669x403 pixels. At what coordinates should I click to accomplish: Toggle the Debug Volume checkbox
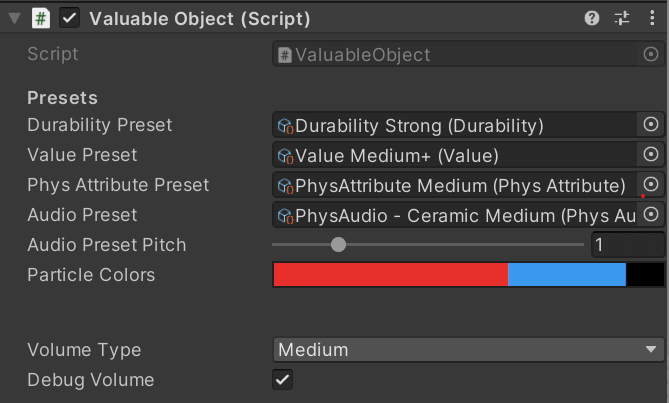click(x=283, y=380)
